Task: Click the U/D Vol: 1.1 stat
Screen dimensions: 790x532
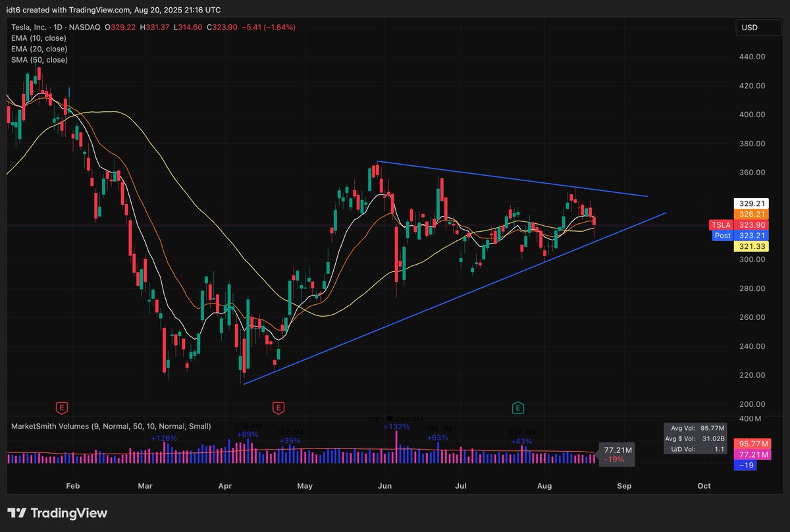Action: click(698, 449)
